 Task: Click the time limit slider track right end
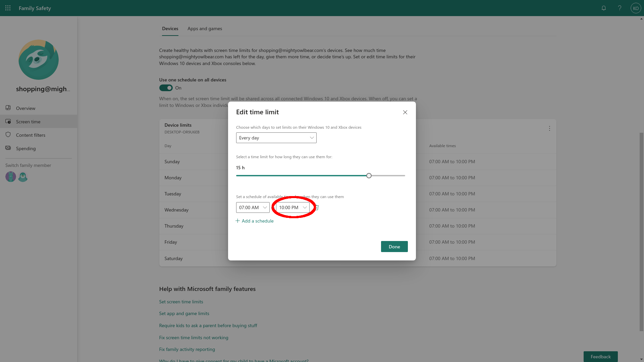click(404, 176)
